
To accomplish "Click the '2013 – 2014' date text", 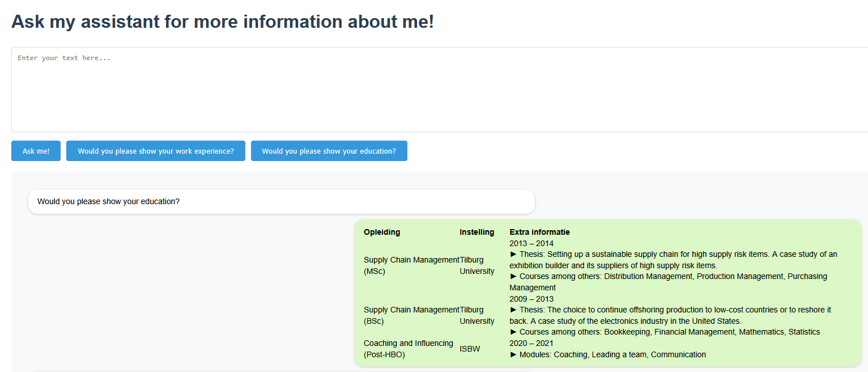I will click(x=531, y=243).
